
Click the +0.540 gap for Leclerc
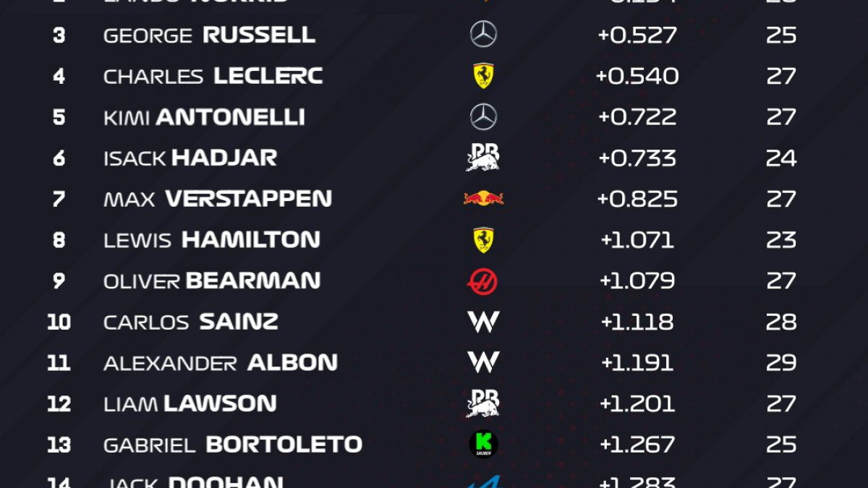(637, 76)
